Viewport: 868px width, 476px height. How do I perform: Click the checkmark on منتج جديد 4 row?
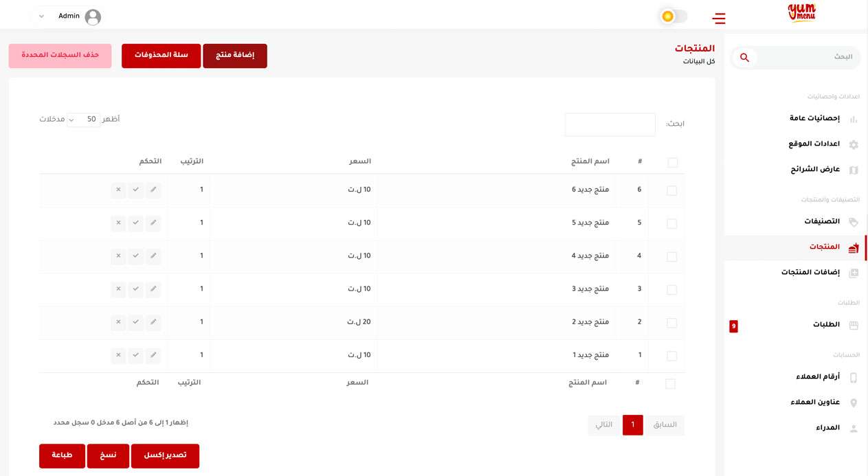tap(136, 256)
